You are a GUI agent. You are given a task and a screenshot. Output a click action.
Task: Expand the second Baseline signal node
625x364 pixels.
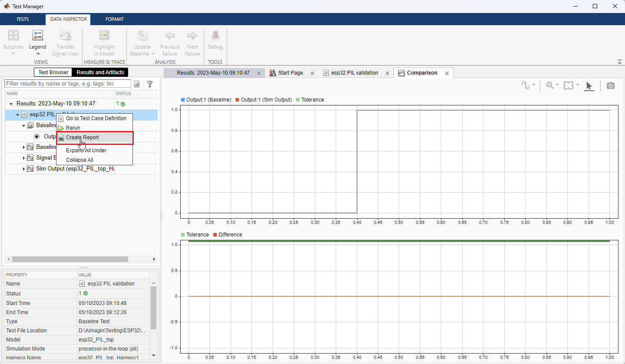coord(24,147)
